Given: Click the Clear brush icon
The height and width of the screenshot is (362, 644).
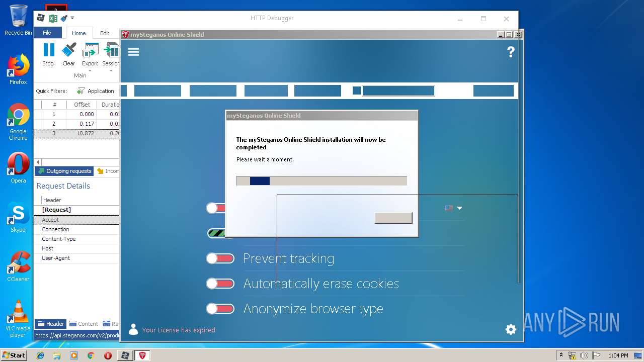Looking at the screenshot, I should 69,50.
